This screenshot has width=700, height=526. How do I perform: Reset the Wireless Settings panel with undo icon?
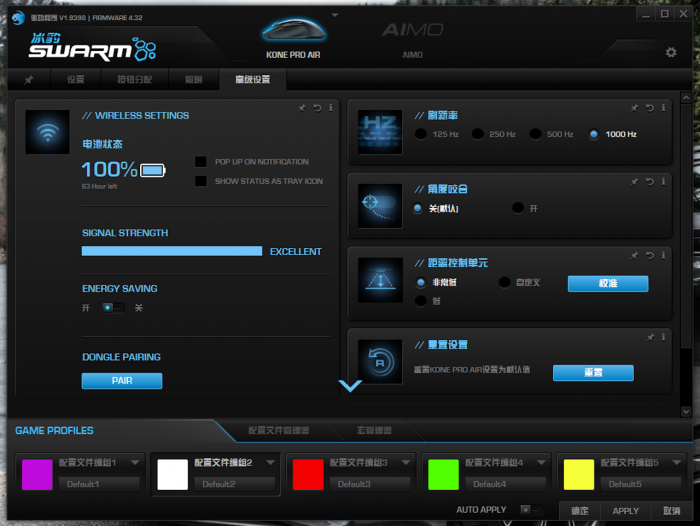pos(317,108)
